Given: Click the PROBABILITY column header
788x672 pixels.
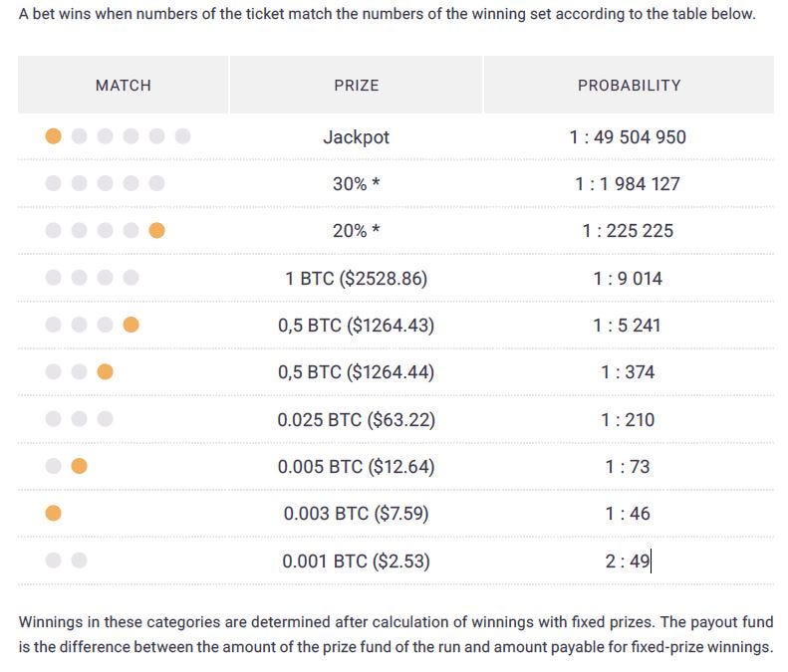Looking at the screenshot, I should [629, 86].
